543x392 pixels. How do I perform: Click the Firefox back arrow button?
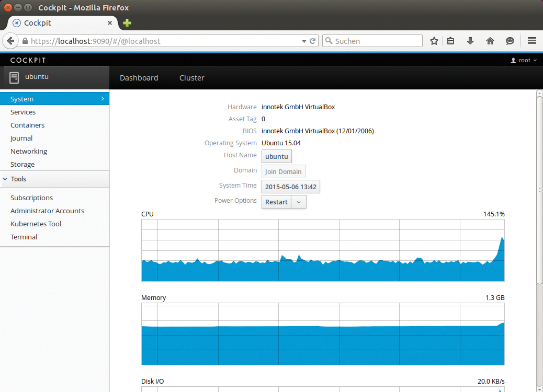pos(11,41)
